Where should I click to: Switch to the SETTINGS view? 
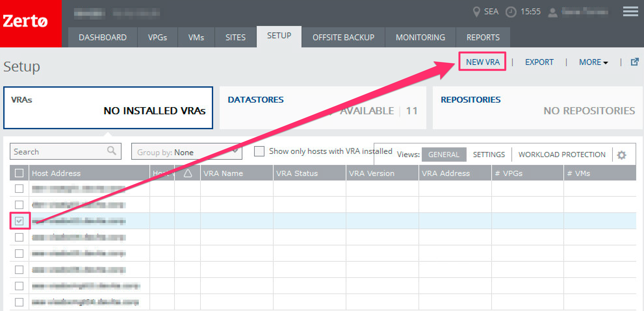tap(489, 154)
